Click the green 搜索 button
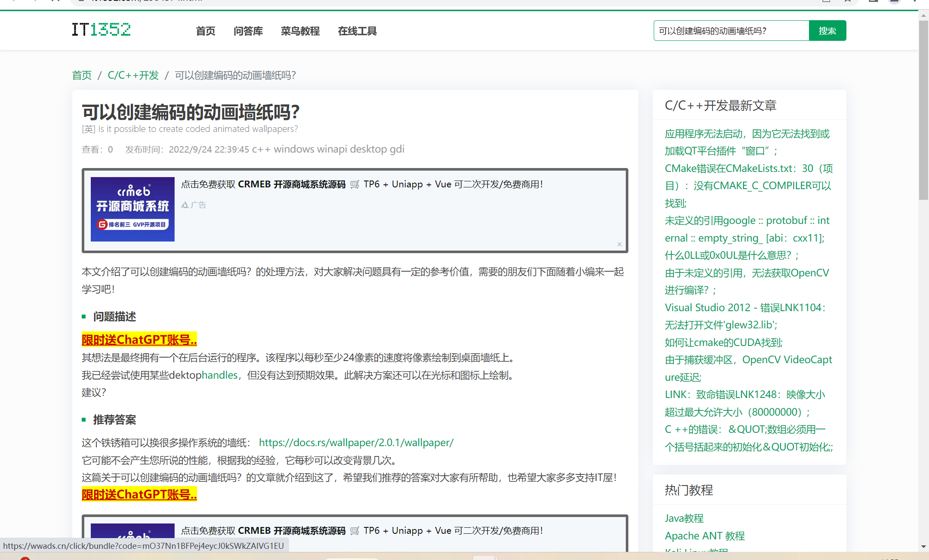 tap(827, 31)
